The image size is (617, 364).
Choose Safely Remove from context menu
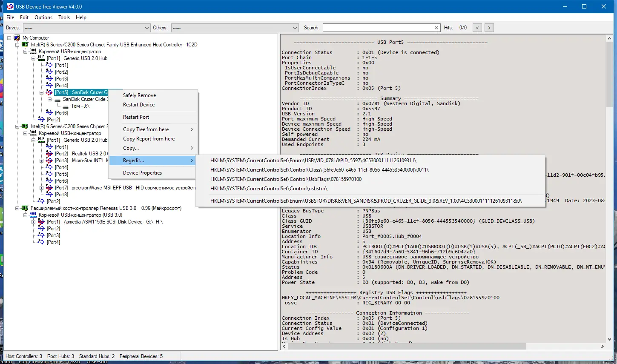[153, 95]
